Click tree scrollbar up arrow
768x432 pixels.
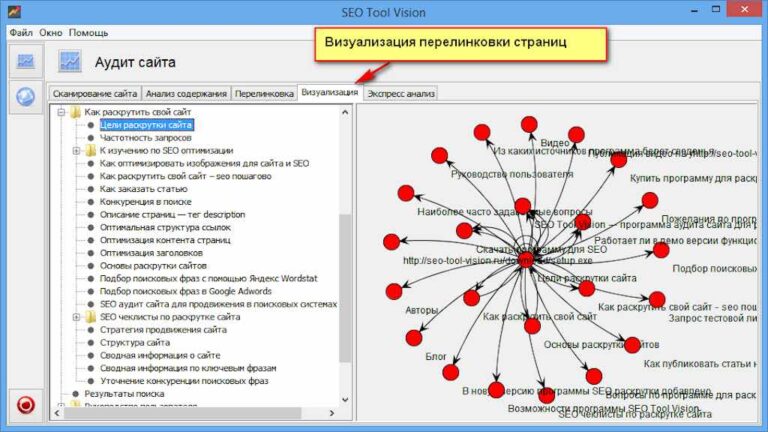point(345,112)
